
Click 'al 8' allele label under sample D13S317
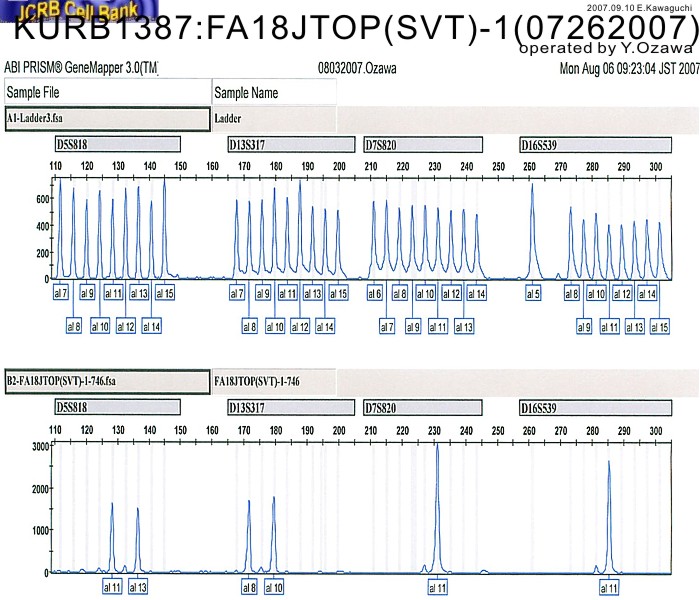click(248, 587)
